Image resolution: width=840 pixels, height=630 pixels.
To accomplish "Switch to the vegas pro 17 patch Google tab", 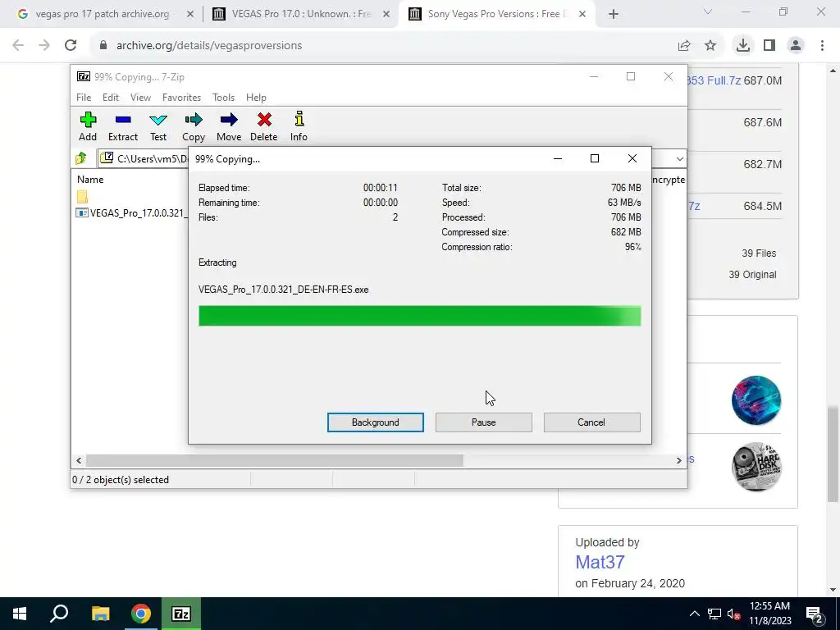I will point(102,14).
